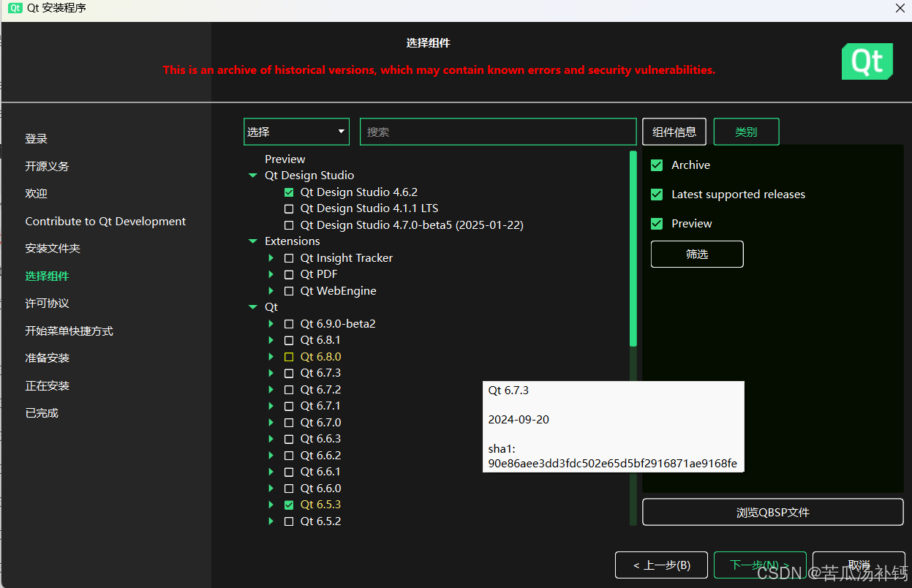912x588 pixels.
Task: Continue with the 下一步(N) button
Action: (x=760, y=565)
